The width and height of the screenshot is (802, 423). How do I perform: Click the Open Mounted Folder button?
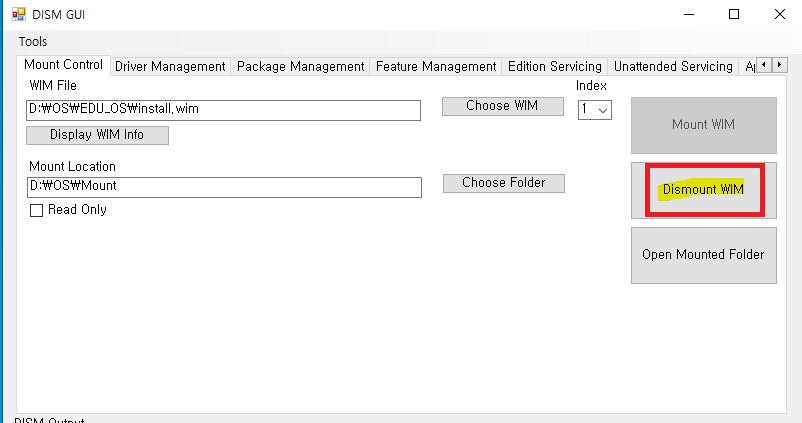704,255
